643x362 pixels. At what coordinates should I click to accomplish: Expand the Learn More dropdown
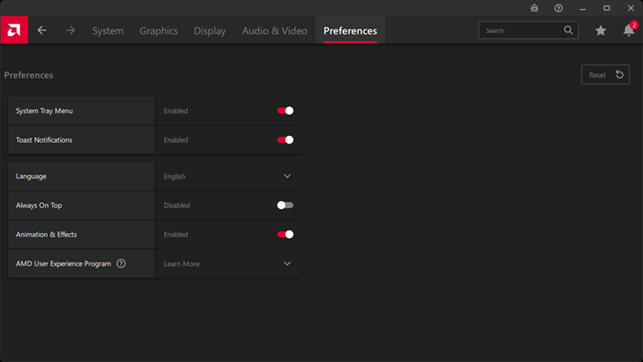[x=228, y=264]
